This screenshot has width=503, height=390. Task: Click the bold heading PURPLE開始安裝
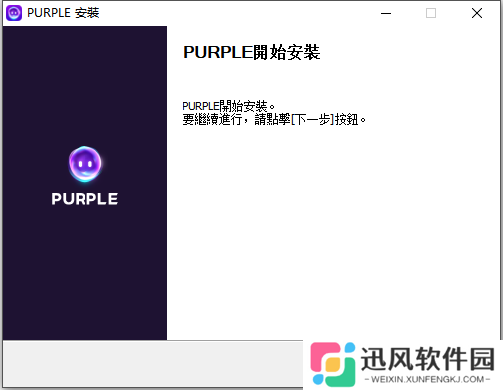coord(252,52)
